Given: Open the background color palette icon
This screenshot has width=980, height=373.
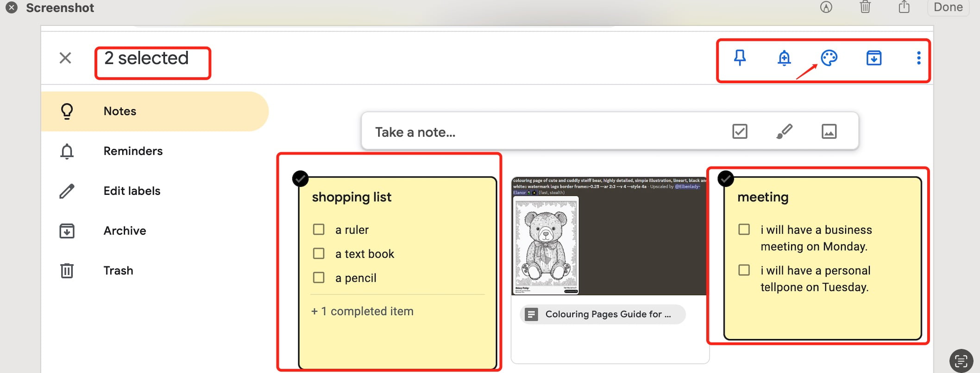Looking at the screenshot, I should point(829,58).
